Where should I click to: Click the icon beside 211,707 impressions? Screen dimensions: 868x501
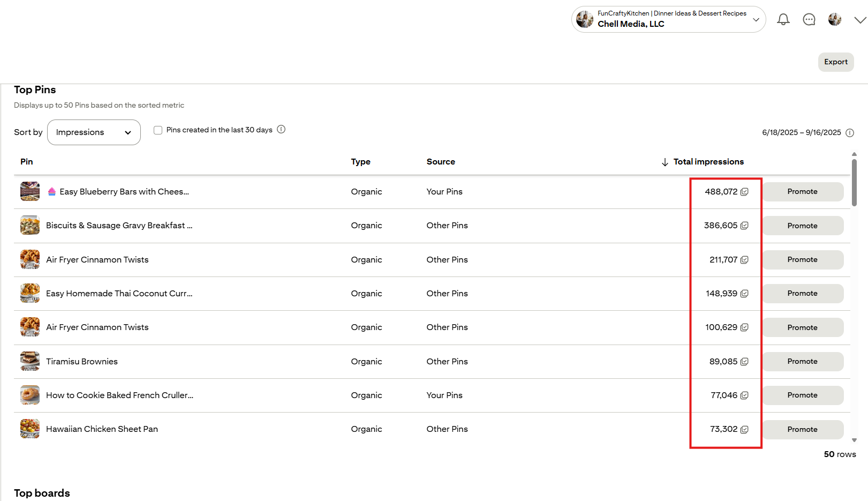click(744, 260)
